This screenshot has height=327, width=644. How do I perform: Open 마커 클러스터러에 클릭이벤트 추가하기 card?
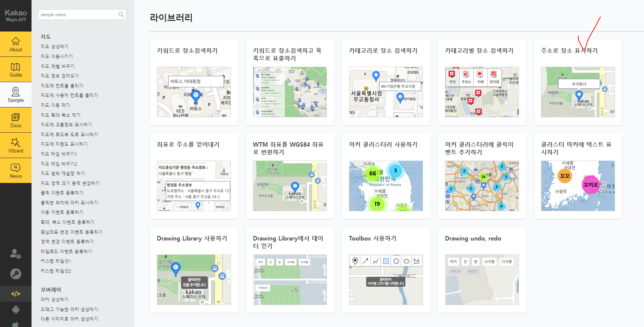click(482, 176)
